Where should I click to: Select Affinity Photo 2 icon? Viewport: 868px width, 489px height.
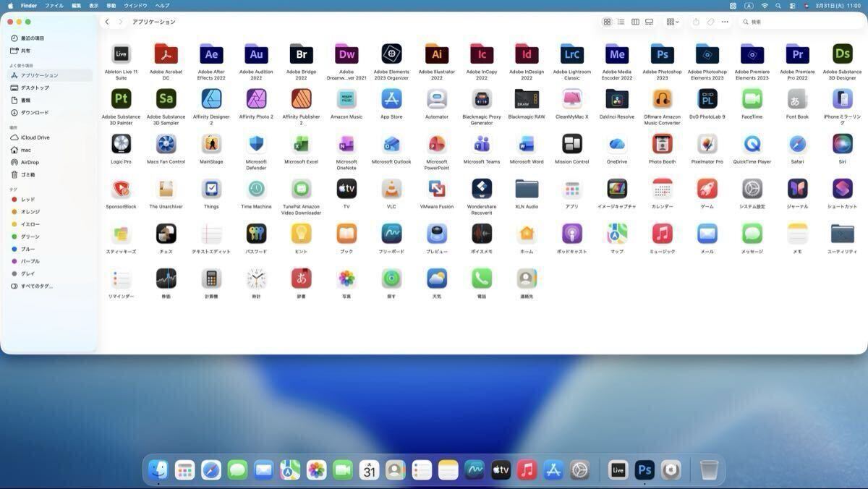tap(256, 99)
